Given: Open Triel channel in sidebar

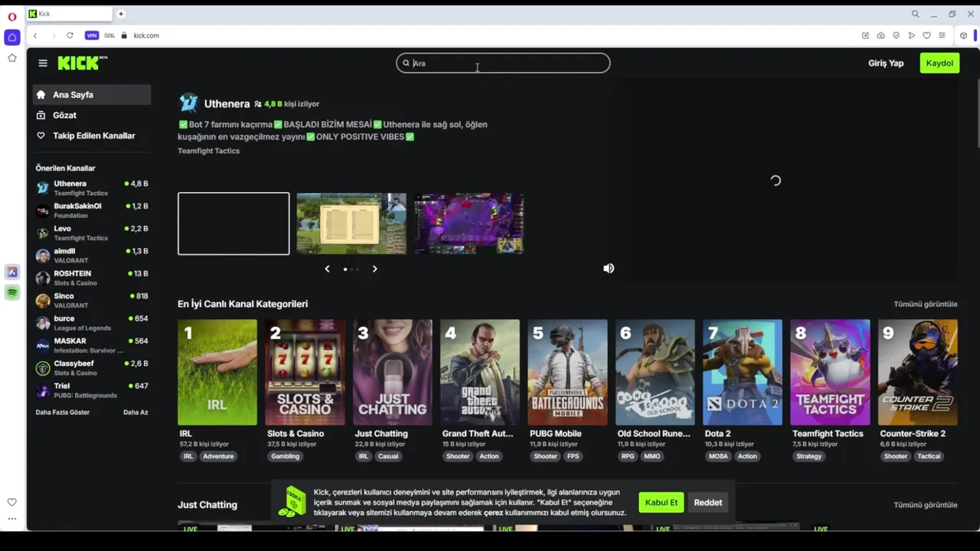Looking at the screenshot, I should (92, 390).
